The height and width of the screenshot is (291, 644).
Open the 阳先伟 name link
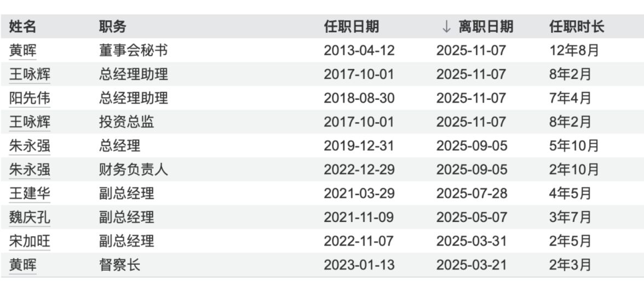tap(30, 98)
